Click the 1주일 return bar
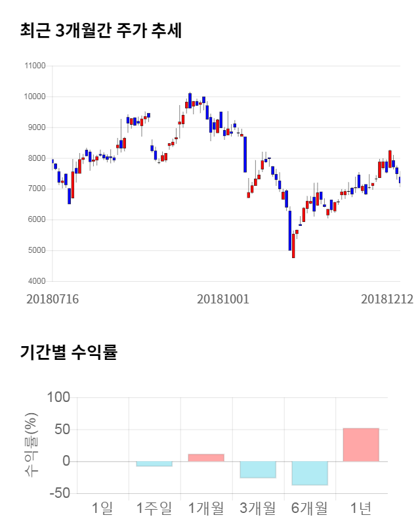This screenshot has height=532, width=420. pos(154,464)
